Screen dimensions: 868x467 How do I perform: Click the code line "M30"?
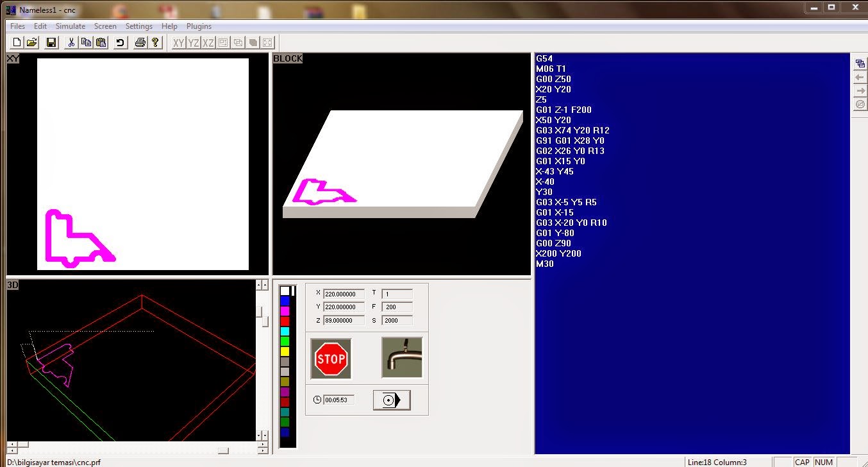[545, 264]
